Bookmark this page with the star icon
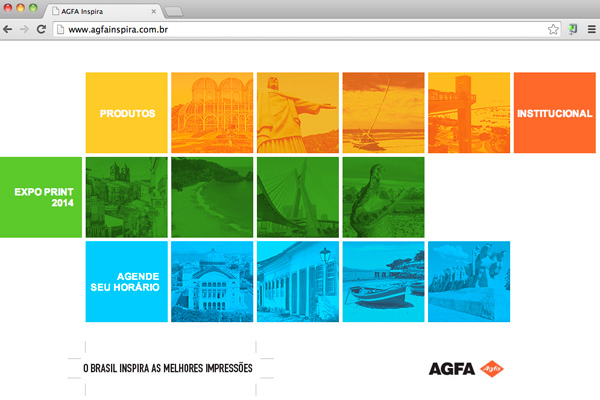The height and width of the screenshot is (400, 600). click(553, 29)
